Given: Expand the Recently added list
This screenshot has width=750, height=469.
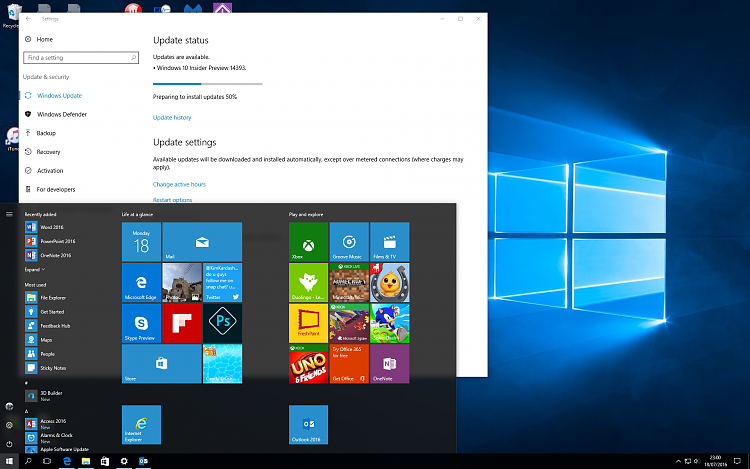Looking at the screenshot, I should pos(35,270).
